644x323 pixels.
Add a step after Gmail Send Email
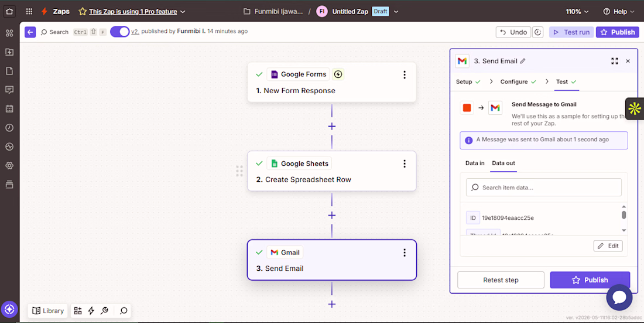[332, 304]
